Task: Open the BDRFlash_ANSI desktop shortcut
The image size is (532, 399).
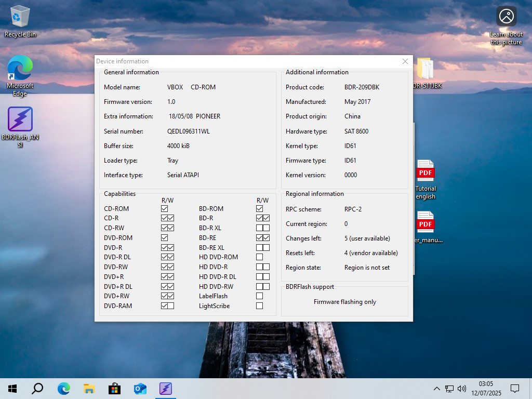Action: [20, 127]
